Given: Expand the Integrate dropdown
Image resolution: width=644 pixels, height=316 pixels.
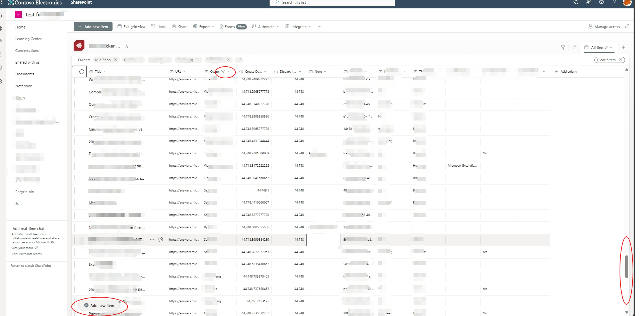Looking at the screenshot, I should point(298,27).
